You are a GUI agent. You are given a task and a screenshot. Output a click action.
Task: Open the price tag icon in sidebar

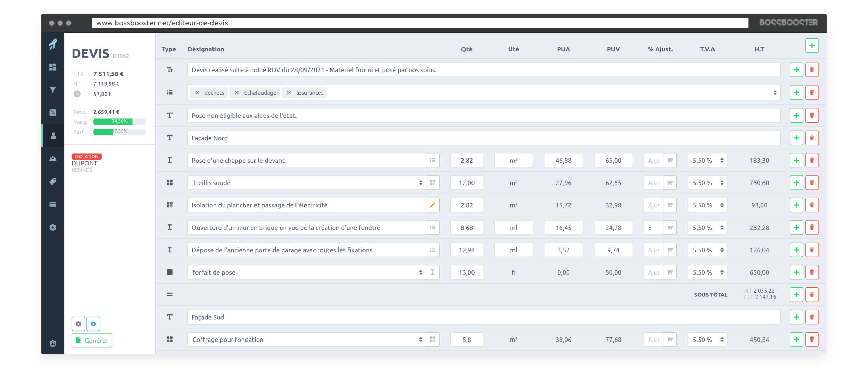pos(53,181)
